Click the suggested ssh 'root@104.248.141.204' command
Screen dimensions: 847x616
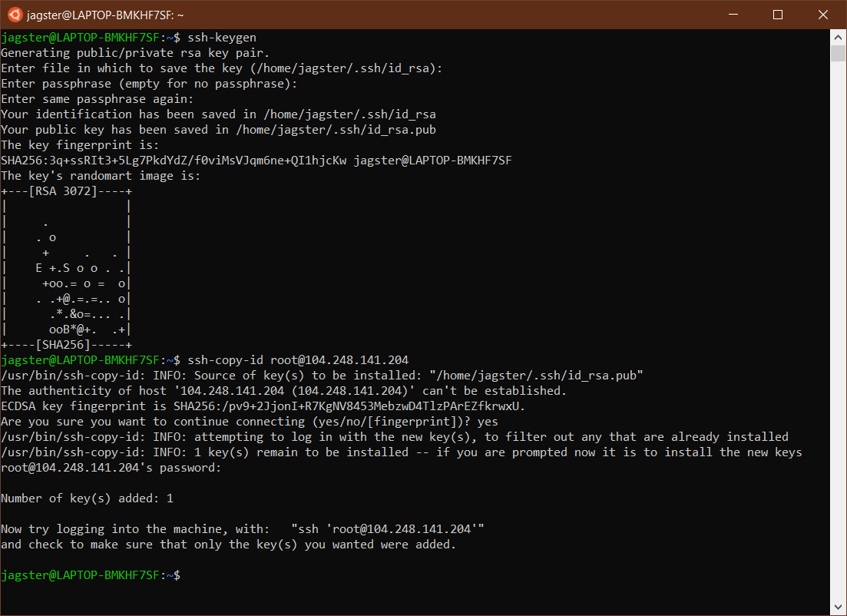(x=388, y=529)
